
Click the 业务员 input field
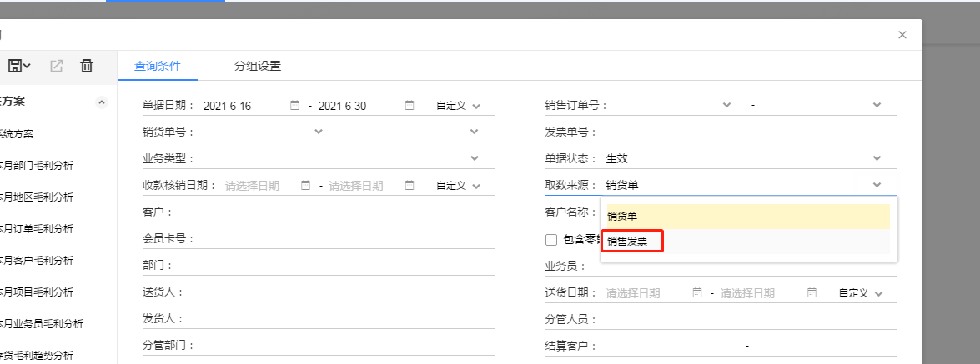(x=744, y=267)
